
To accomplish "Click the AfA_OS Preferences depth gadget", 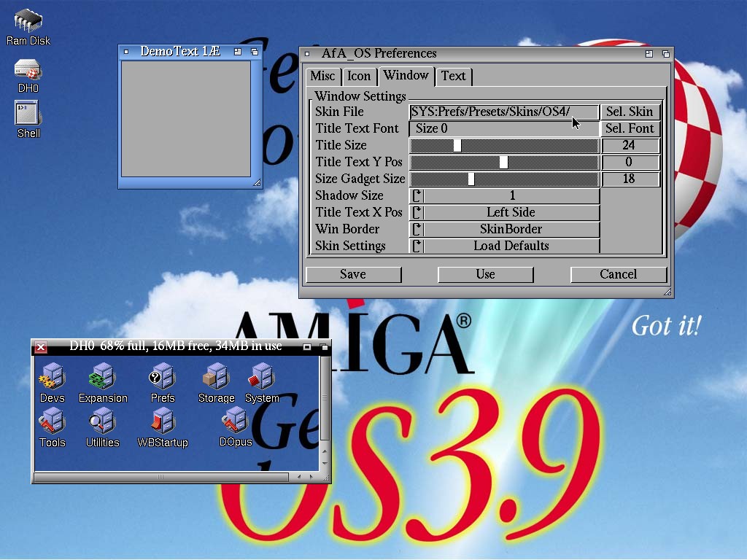I will coord(665,54).
